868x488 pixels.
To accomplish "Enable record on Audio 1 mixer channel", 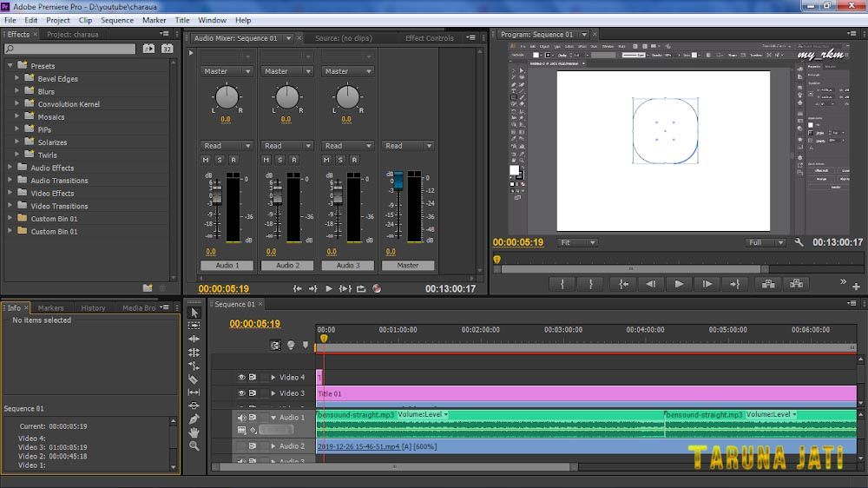I will pyautogui.click(x=233, y=160).
